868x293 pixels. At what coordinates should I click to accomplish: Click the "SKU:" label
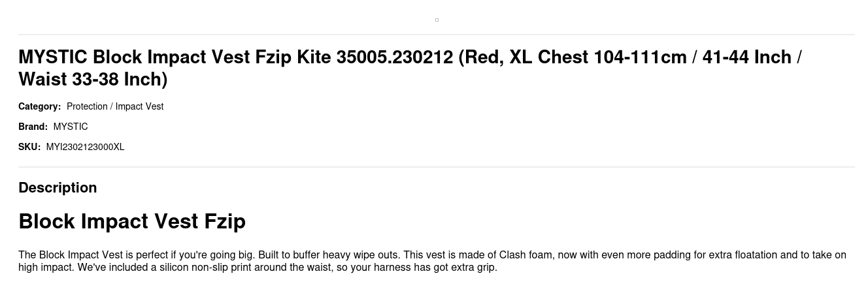tap(29, 147)
